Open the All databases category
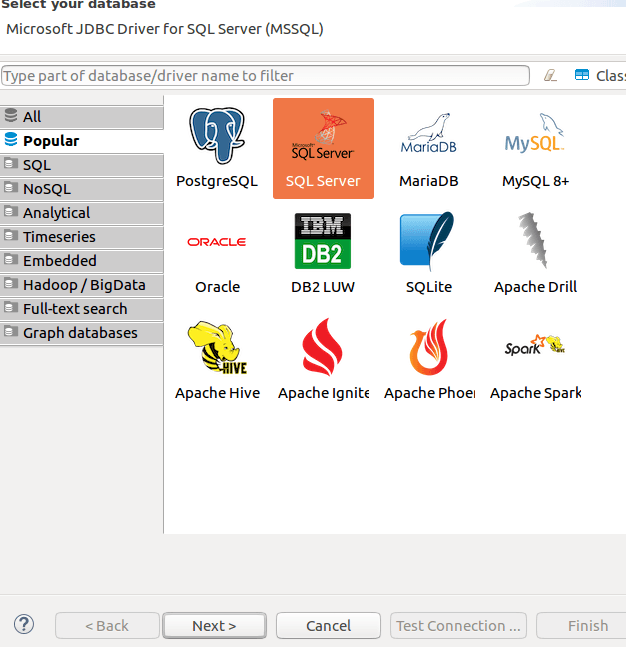This screenshot has width=626, height=647. pos(82,117)
